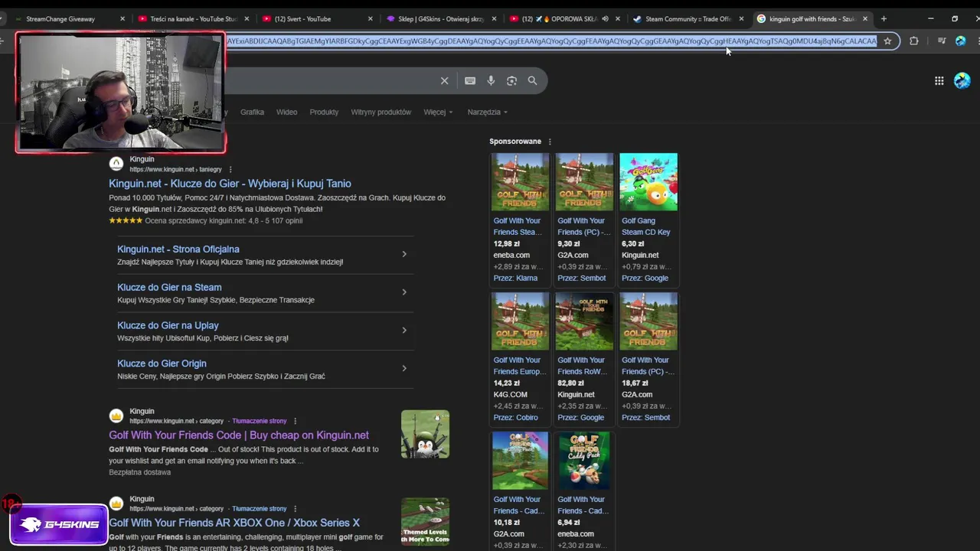Image resolution: width=980 pixels, height=551 pixels.
Task: Open Klucze do Gier na Steam link
Action: click(169, 288)
